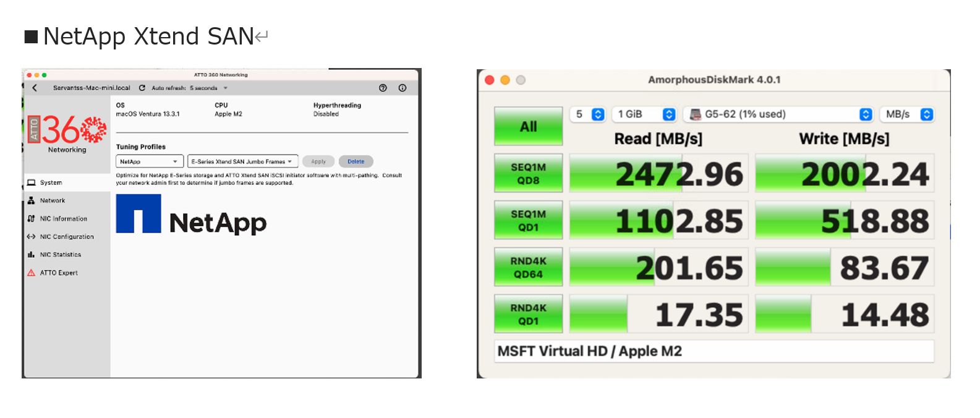
Task: Click the RND4K QD64 read value 201.65
Action: [658, 267]
